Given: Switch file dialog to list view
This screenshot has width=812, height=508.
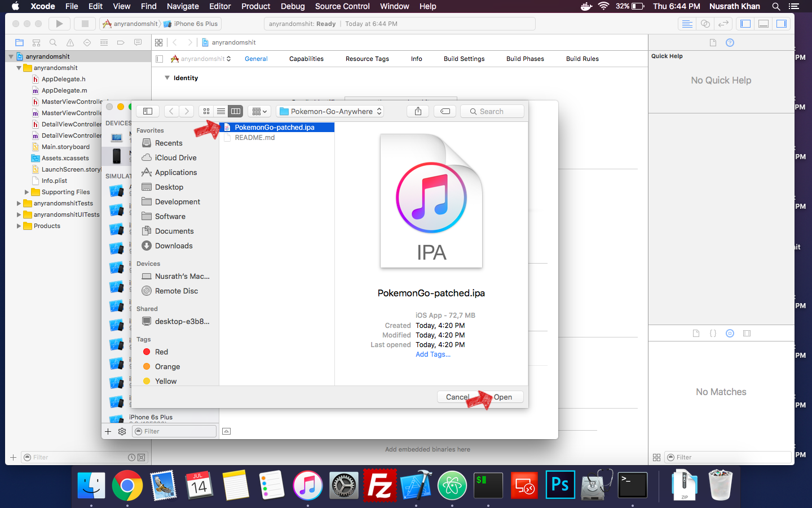Looking at the screenshot, I should click(x=221, y=111).
